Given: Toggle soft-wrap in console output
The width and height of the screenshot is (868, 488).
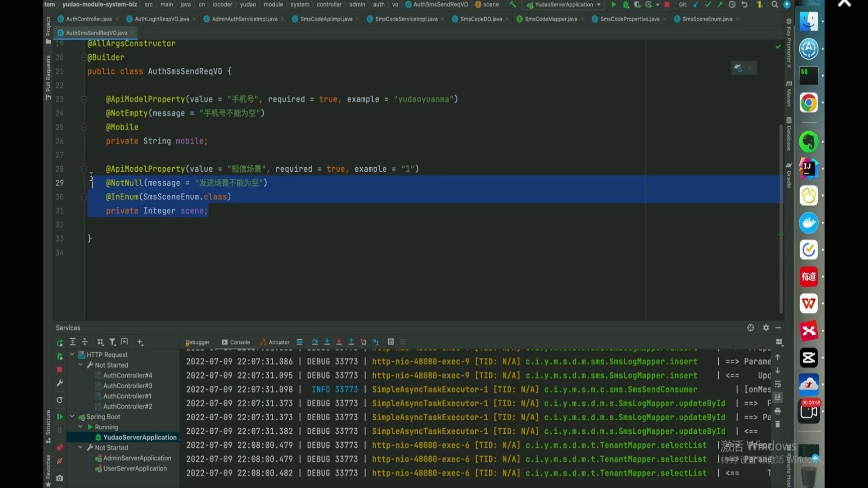Looking at the screenshot, I should click(x=778, y=384).
